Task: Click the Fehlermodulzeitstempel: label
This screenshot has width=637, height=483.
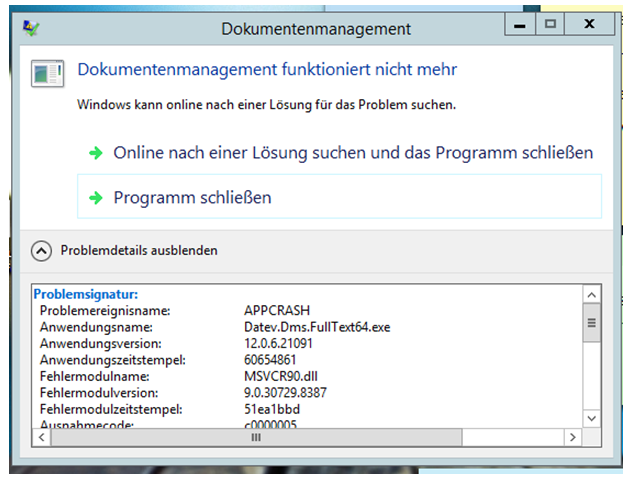Action: click(x=111, y=409)
